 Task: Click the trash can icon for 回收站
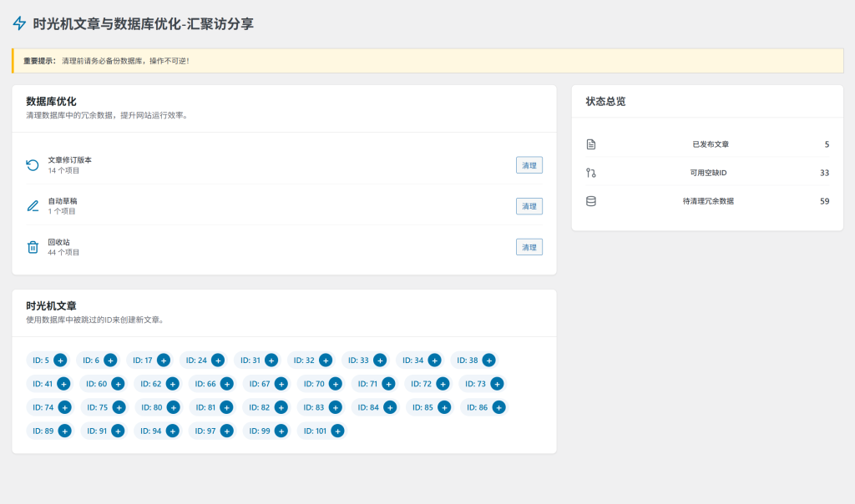[x=33, y=247]
